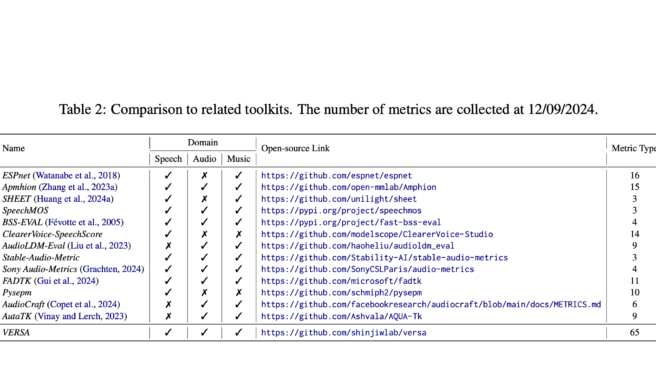Open the audioldm_eval GitHub link
656x369 pixels.
(x=358, y=246)
